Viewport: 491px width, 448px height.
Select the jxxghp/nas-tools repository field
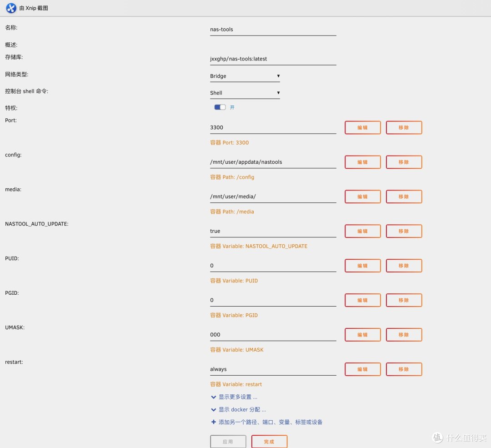pyautogui.click(x=273, y=58)
